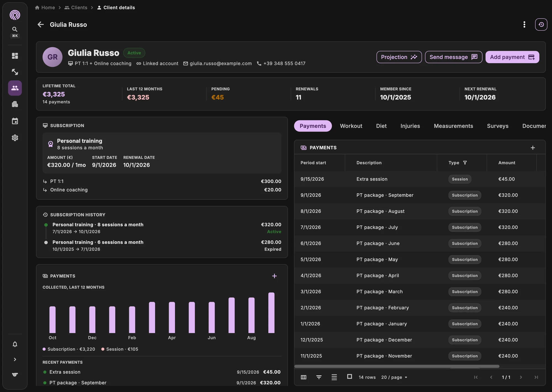
Task: Click the Aug bar in collected chart
Action: pyautogui.click(x=251, y=315)
